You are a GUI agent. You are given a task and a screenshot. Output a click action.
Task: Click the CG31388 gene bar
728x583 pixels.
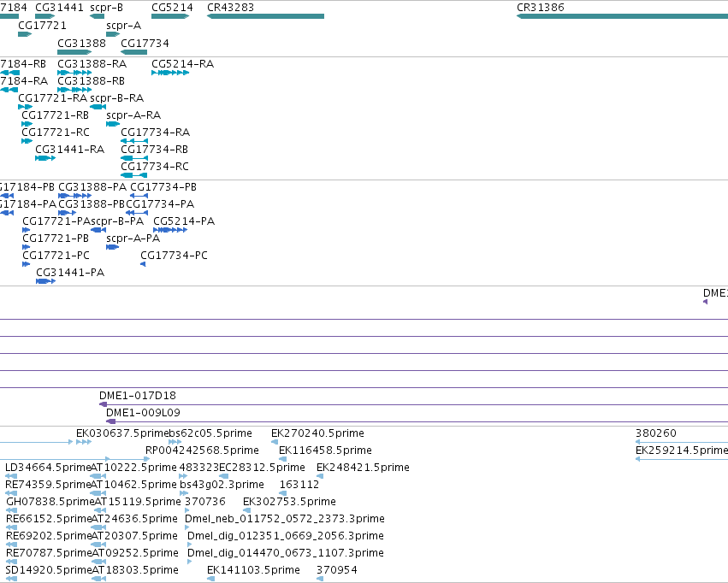coord(74,52)
